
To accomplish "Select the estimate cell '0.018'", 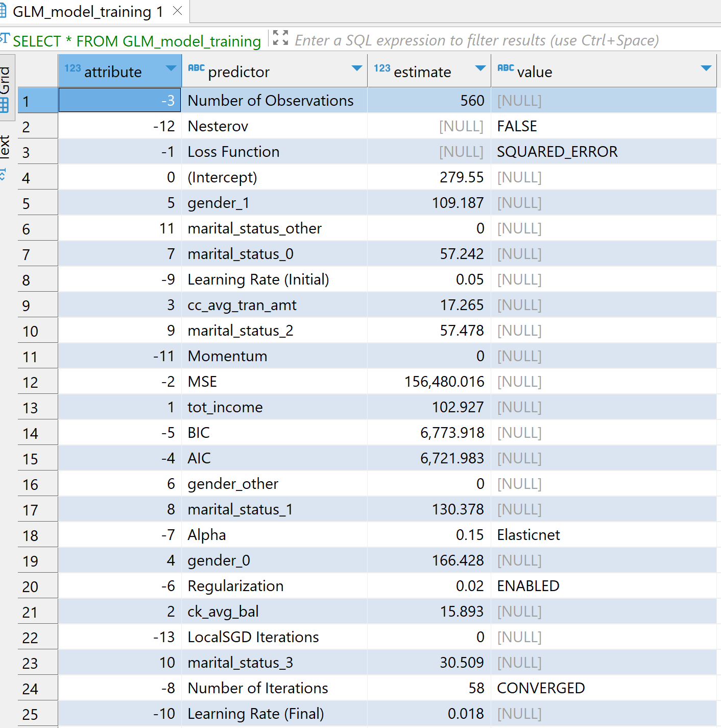I will pyautogui.click(x=429, y=714).
